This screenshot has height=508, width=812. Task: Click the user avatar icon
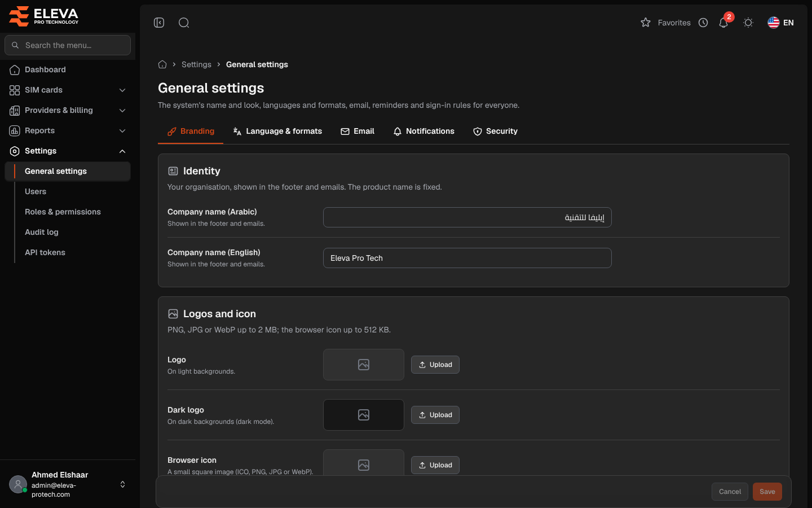click(18, 484)
